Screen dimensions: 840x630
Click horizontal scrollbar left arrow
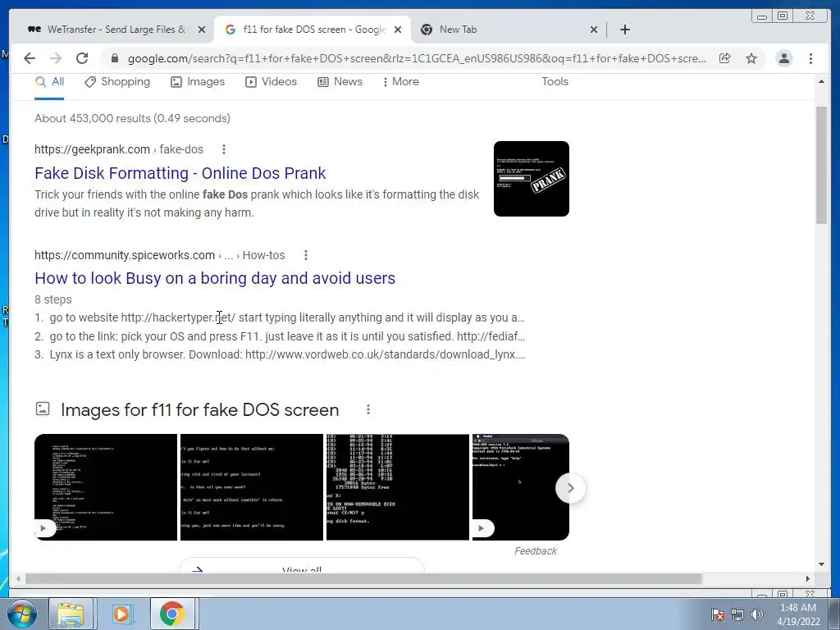[x=18, y=578]
